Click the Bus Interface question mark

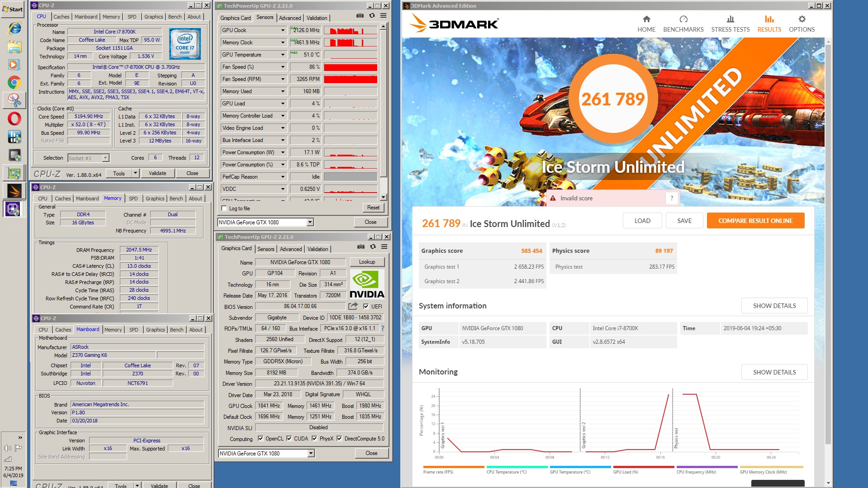click(x=383, y=328)
